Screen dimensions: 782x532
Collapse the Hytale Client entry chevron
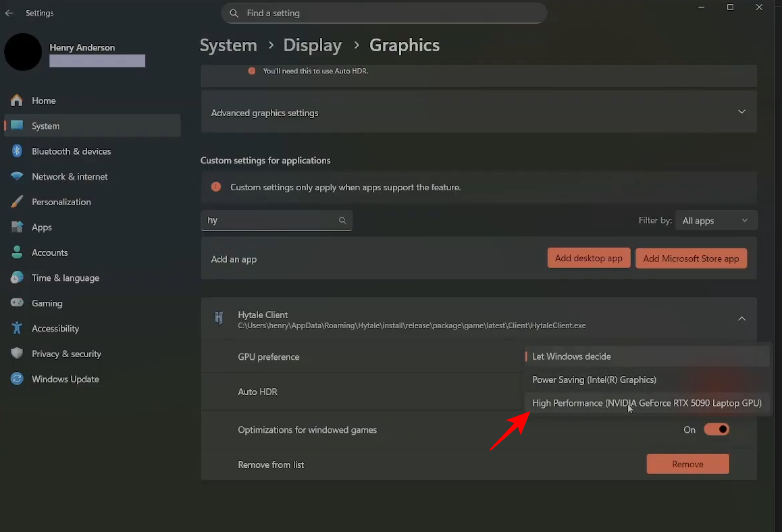pyautogui.click(x=741, y=319)
